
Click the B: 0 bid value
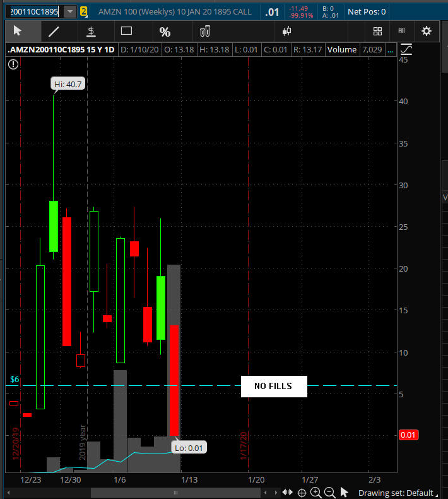click(x=328, y=9)
